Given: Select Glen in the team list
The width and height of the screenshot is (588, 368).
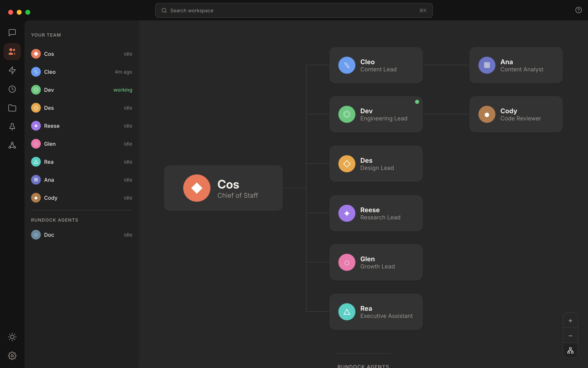Looking at the screenshot, I should click(82, 144).
